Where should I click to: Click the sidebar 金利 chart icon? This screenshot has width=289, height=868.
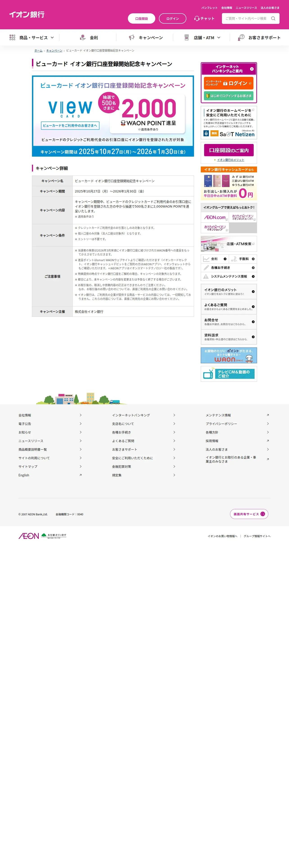click(x=206, y=259)
